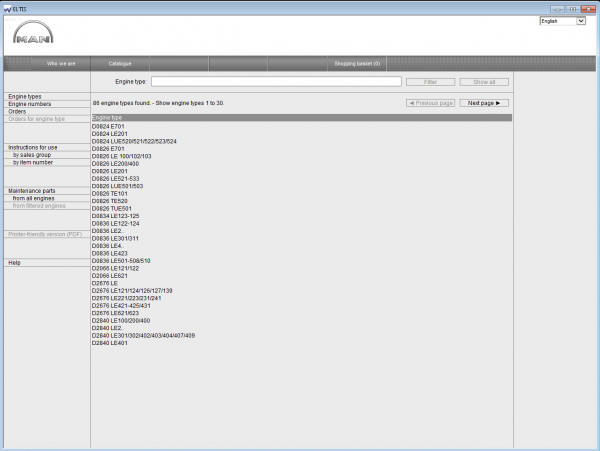Select engine D0824 LUE520/521/522/523/524
Viewport: 600px width, 451px height.
tap(134, 142)
